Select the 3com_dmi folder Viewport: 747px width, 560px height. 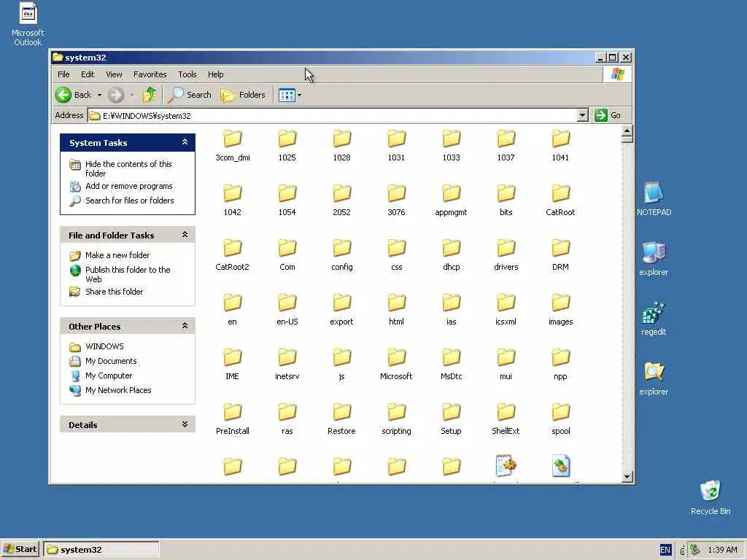(x=233, y=146)
